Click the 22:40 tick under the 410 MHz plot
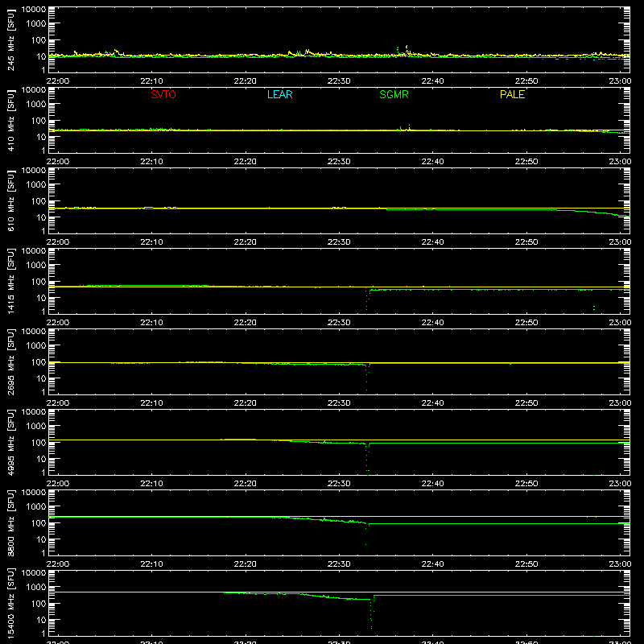This screenshot has height=644, width=644. [x=432, y=162]
